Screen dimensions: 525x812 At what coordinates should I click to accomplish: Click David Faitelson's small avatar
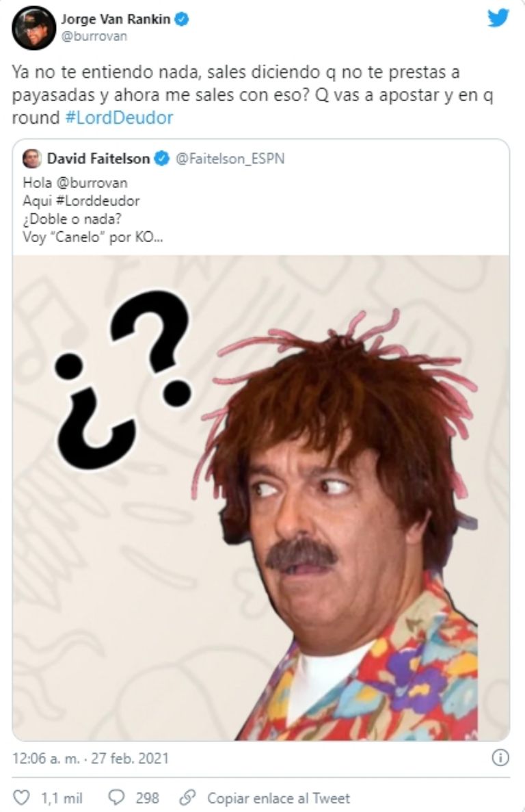[32, 159]
